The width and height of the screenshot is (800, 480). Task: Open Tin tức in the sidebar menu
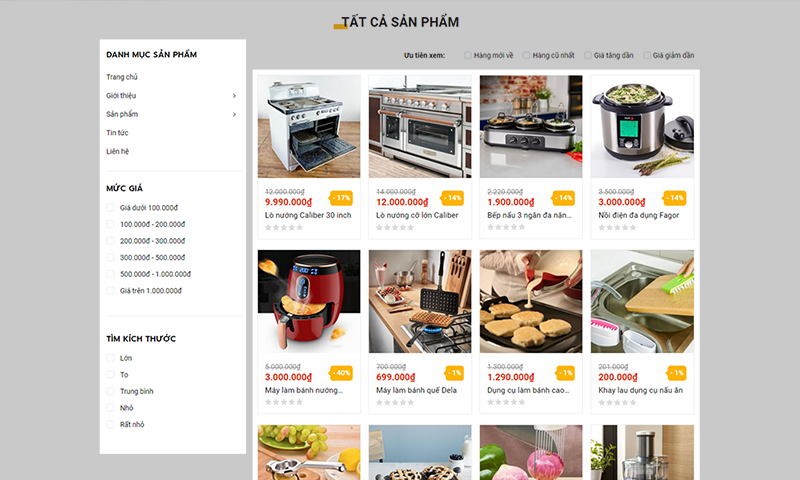pyautogui.click(x=117, y=133)
